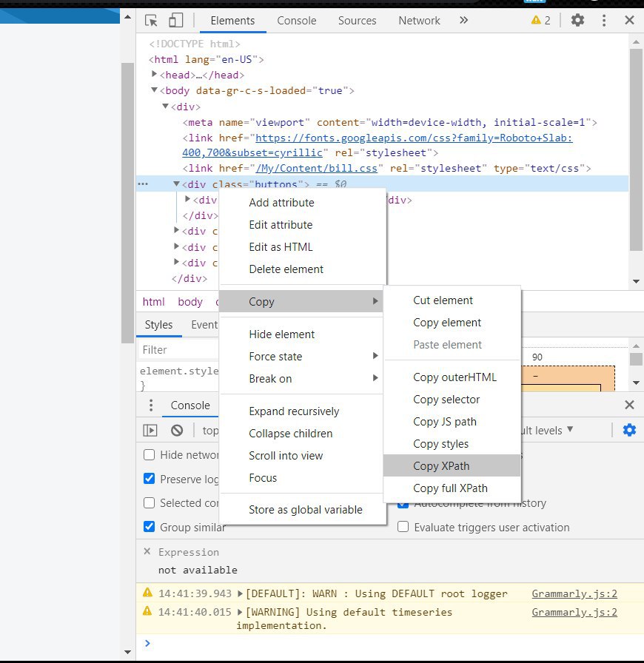
Task: Open console settings blue gear icon
Action: (x=629, y=430)
